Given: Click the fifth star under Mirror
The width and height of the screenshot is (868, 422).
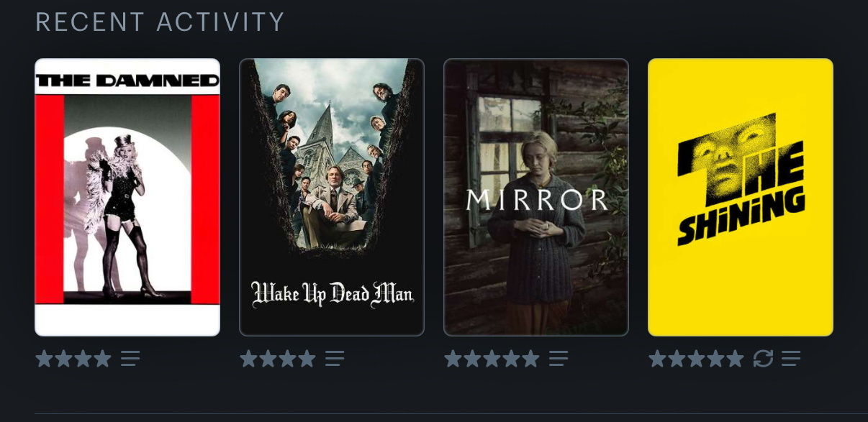Looking at the screenshot, I should click(x=530, y=358).
